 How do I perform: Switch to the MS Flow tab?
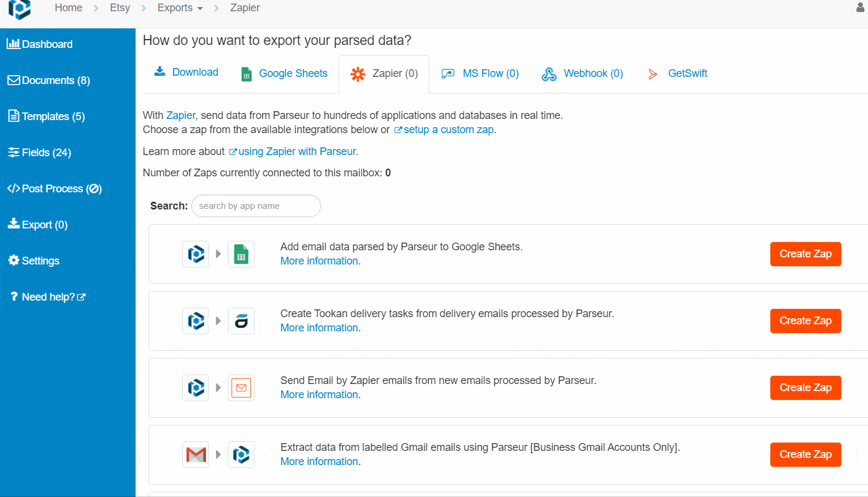tap(481, 73)
